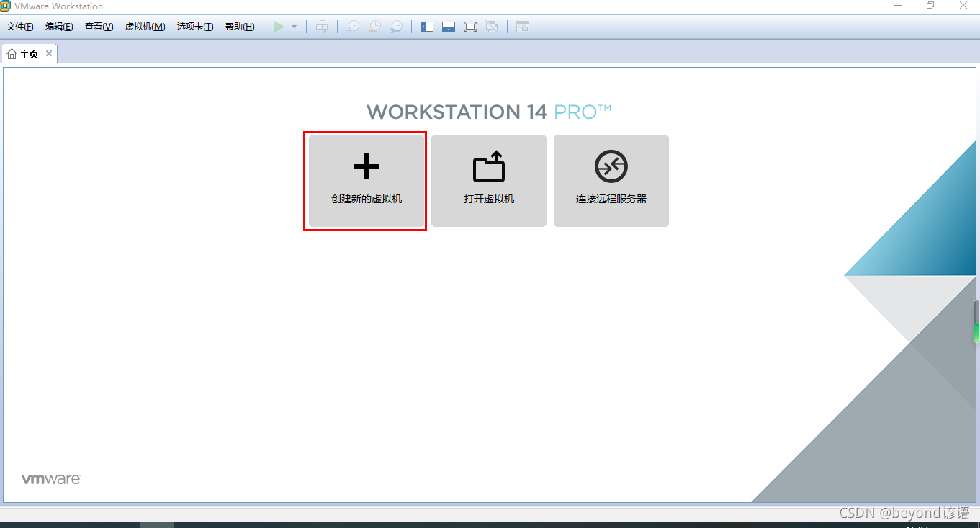Open the 文件(F) menu
Viewport: 980px width, 528px height.
(20, 27)
